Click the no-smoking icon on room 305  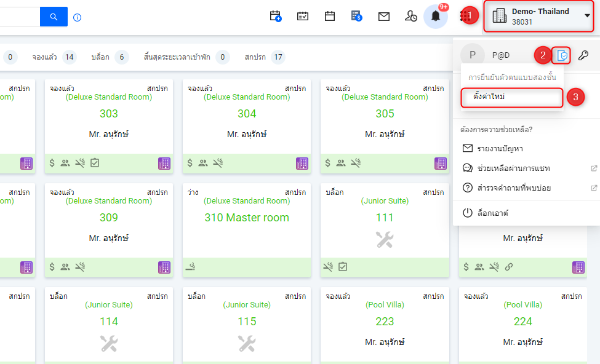pyautogui.click(x=356, y=164)
